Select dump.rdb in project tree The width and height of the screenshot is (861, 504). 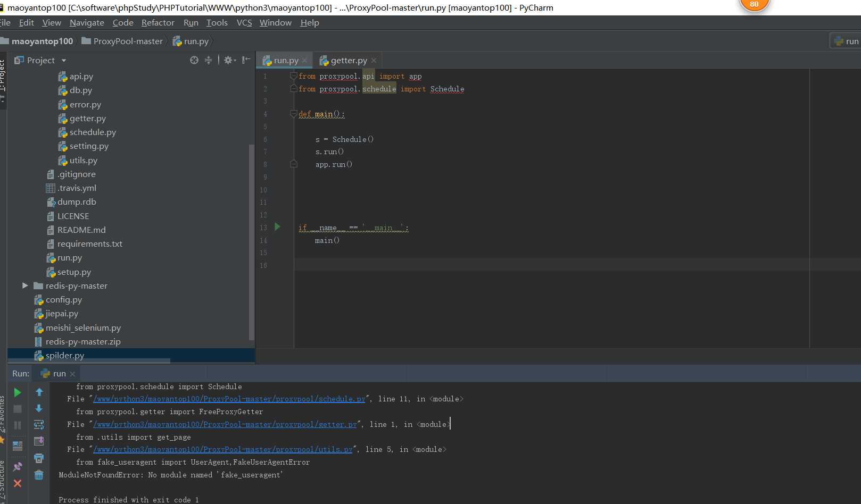coord(71,201)
